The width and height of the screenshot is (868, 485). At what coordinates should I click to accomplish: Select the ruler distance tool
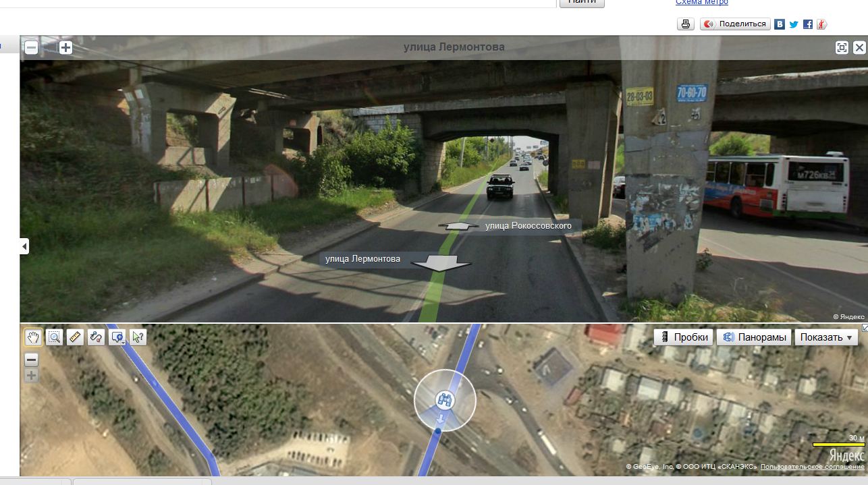click(75, 337)
